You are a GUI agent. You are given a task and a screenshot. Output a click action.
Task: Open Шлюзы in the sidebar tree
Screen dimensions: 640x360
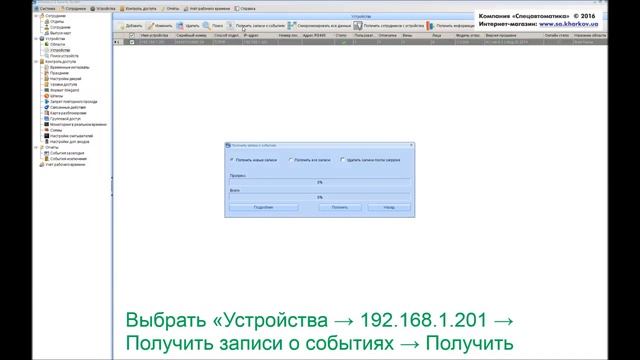(x=53, y=96)
